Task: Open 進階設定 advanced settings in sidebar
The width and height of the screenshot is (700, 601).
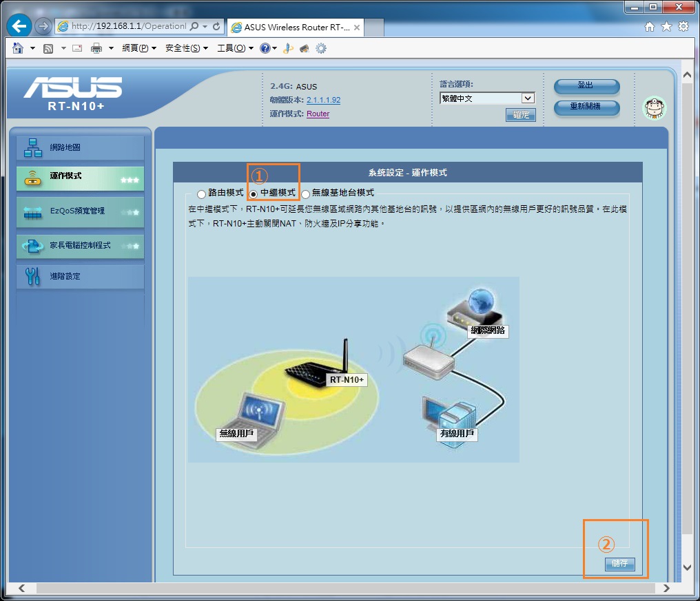Action: click(81, 277)
